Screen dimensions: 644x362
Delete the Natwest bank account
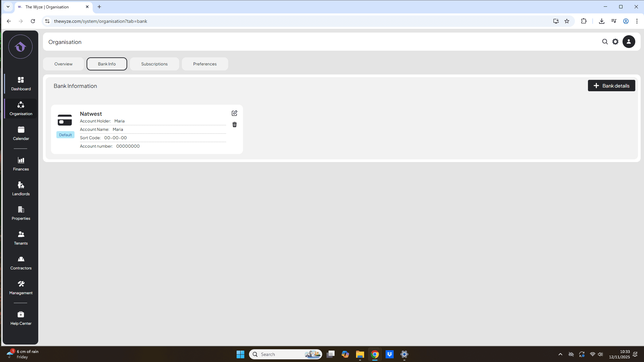tap(234, 125)
